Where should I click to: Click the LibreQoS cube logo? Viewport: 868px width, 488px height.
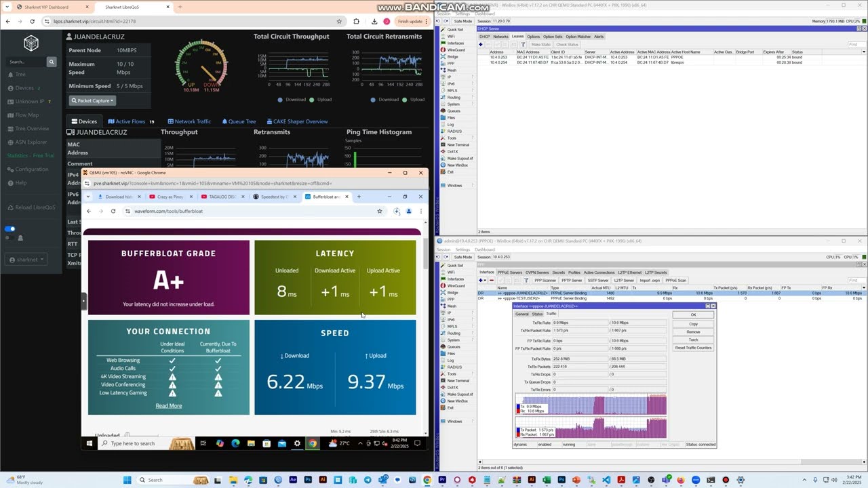[x=31, y=43]
